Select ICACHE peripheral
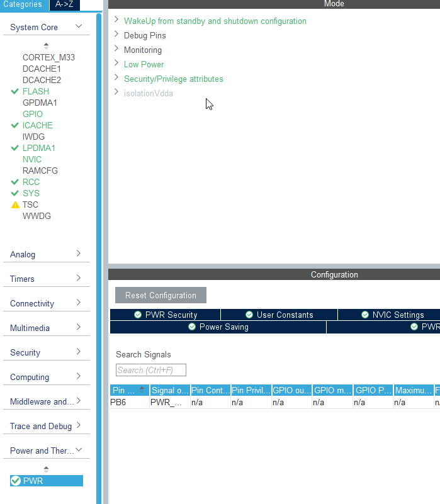 point(37,125)
